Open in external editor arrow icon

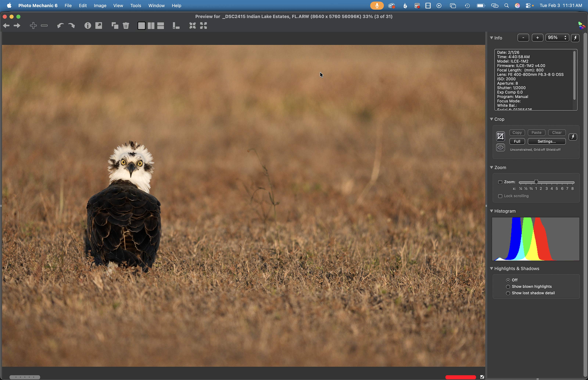click(99, 26)
